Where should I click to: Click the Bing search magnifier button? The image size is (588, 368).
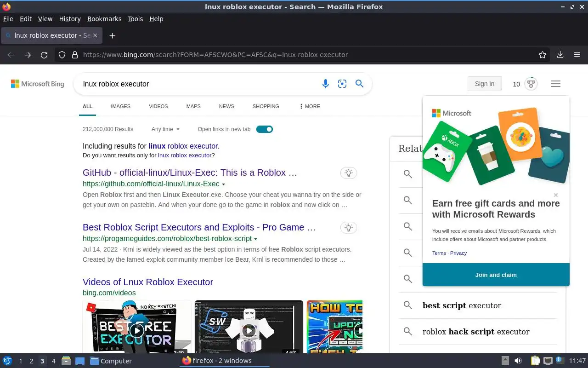pyautogui.click(x=360, y=84)
